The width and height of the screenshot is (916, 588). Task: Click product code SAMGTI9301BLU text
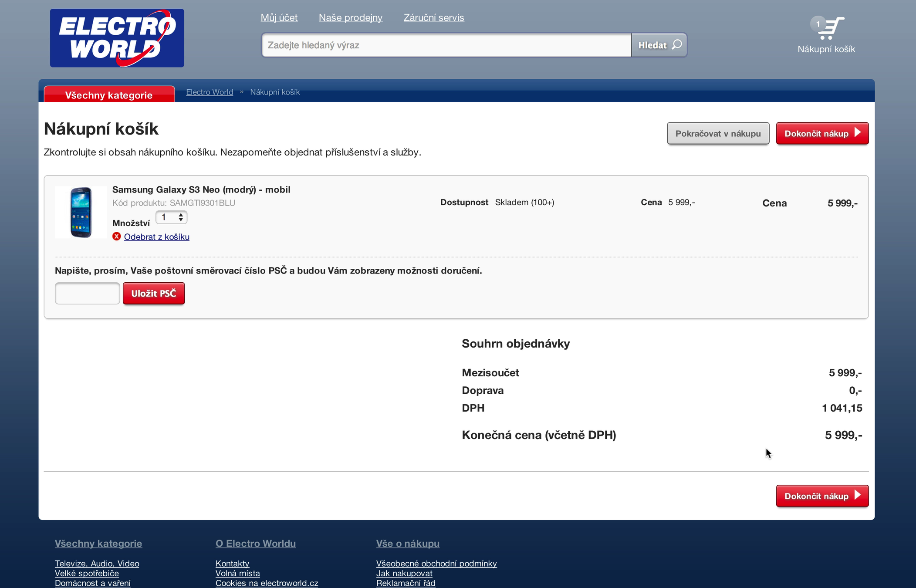click(203, 203)
